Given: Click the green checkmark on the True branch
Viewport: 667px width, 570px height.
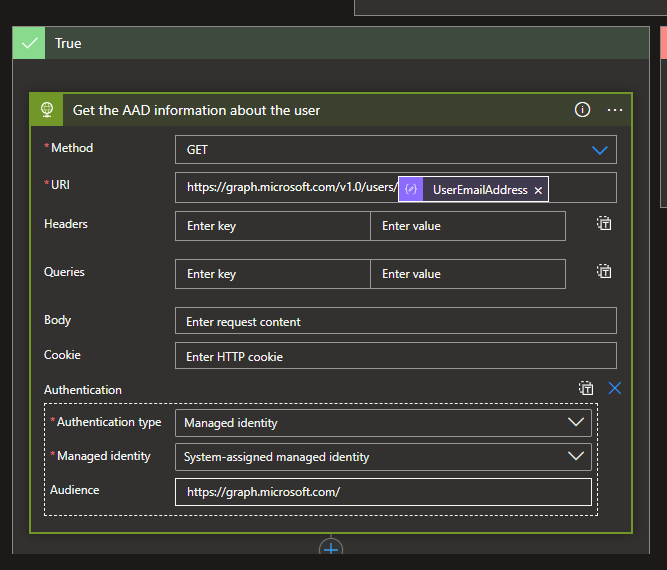Looking at the screenshot, I should [x=29, y=43].
